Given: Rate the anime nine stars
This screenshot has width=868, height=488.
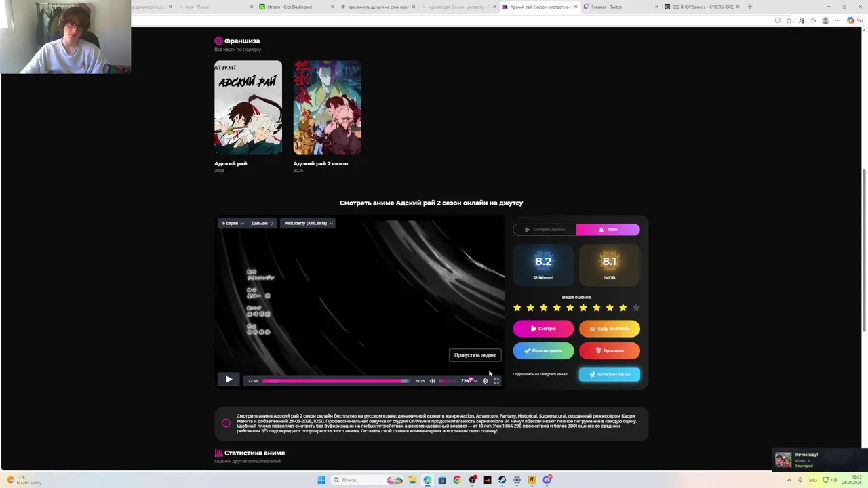Looking at the screenshot, I should tap(623, 308).
